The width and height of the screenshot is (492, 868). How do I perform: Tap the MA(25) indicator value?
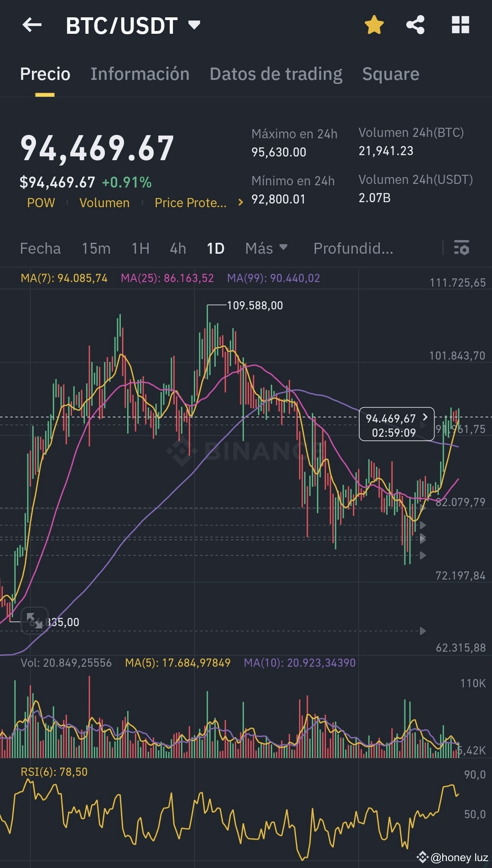(x=167, y=278)
